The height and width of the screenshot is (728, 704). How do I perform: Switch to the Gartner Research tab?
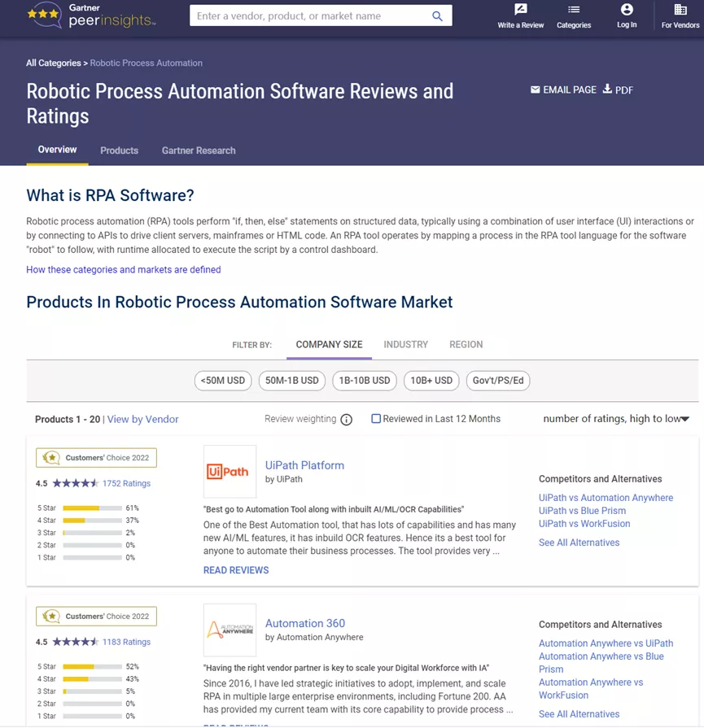[199, 150]
